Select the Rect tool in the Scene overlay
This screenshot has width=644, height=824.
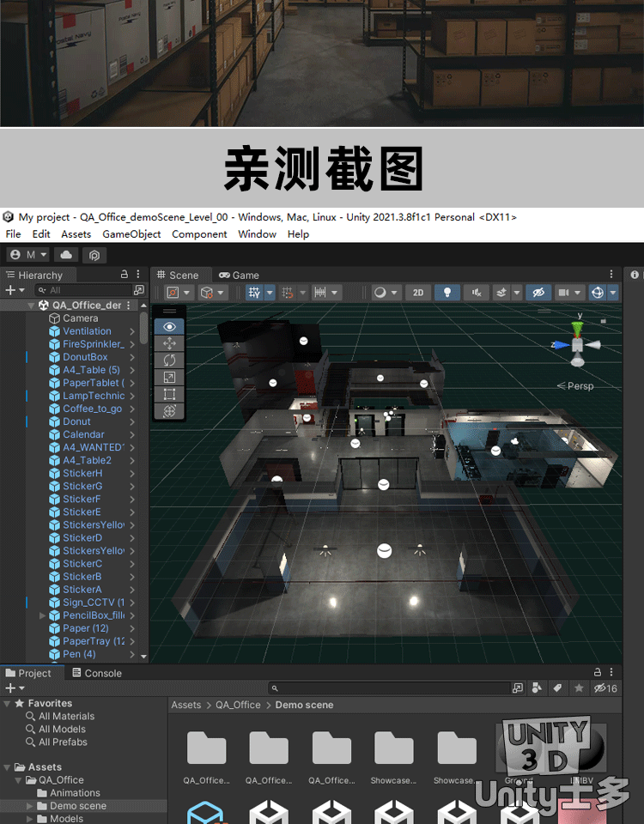click(169, 395)
